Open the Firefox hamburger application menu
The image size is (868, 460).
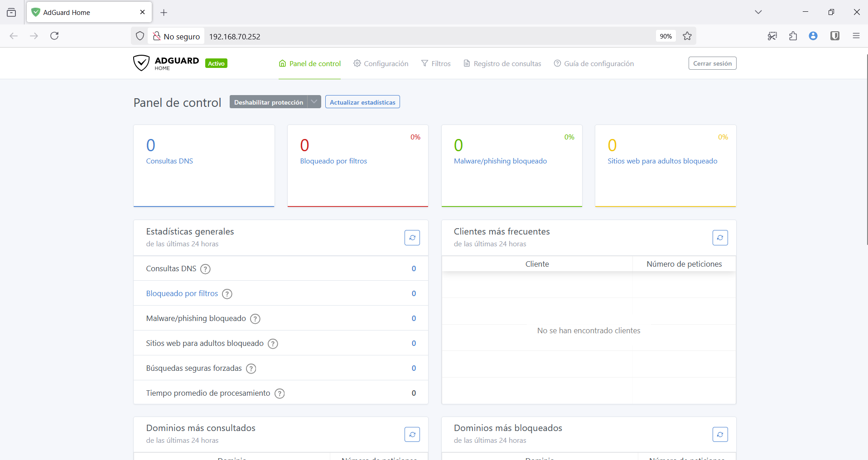point(856,36)
